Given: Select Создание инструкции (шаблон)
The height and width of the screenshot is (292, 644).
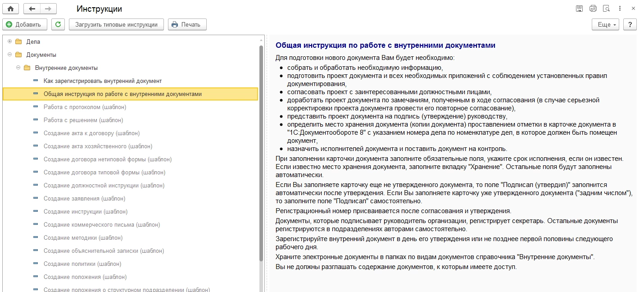Looking at the screenshot, I should [x=86, y=211].
